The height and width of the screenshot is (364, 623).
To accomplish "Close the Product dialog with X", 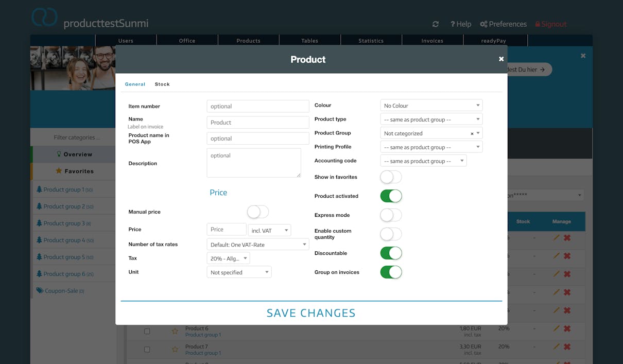I will [x=501, y=59].
